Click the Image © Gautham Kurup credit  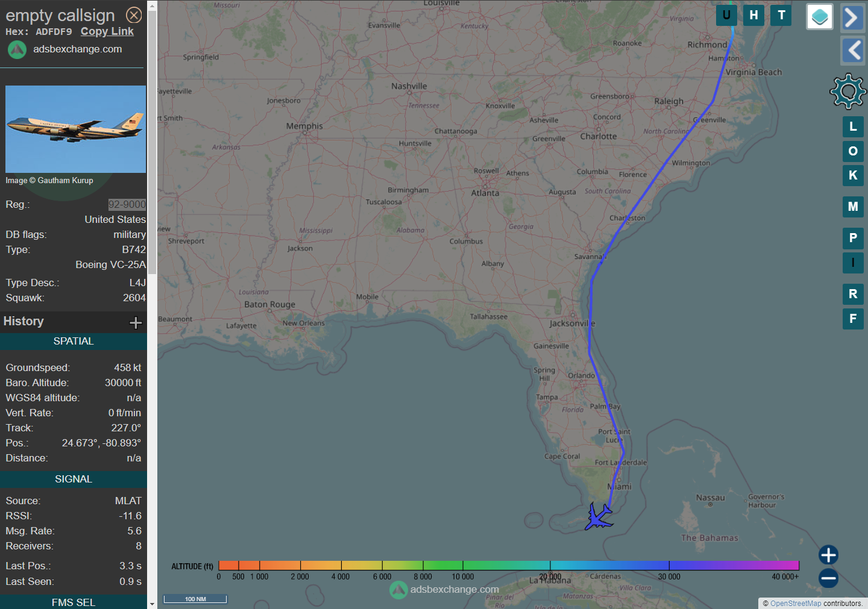[x=49, y=181]
